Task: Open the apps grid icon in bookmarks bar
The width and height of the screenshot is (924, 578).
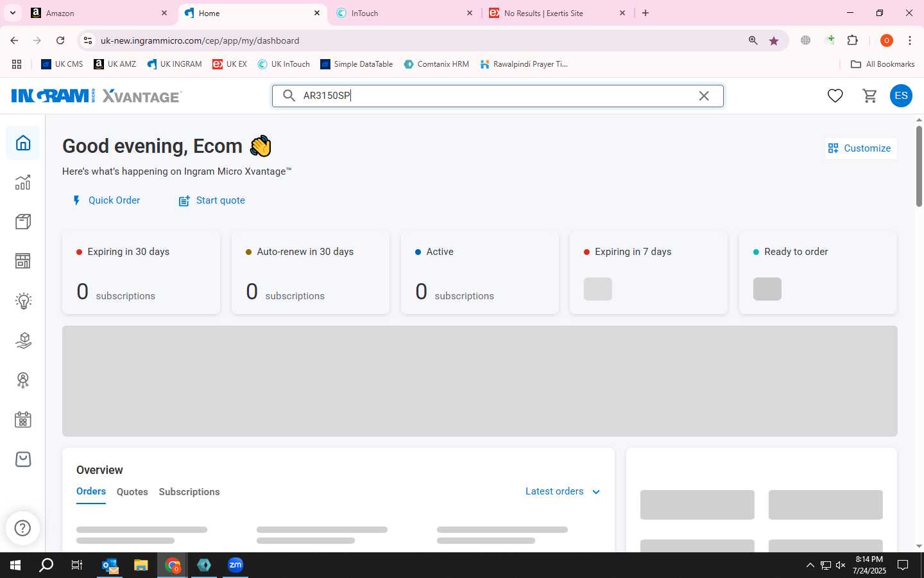Action: (x=17, y=64)
